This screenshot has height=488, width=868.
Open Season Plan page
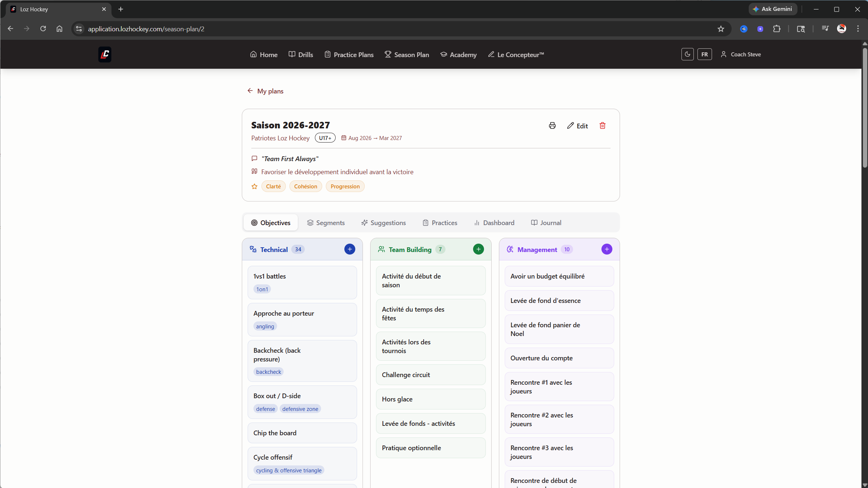(x=407, y=55)
